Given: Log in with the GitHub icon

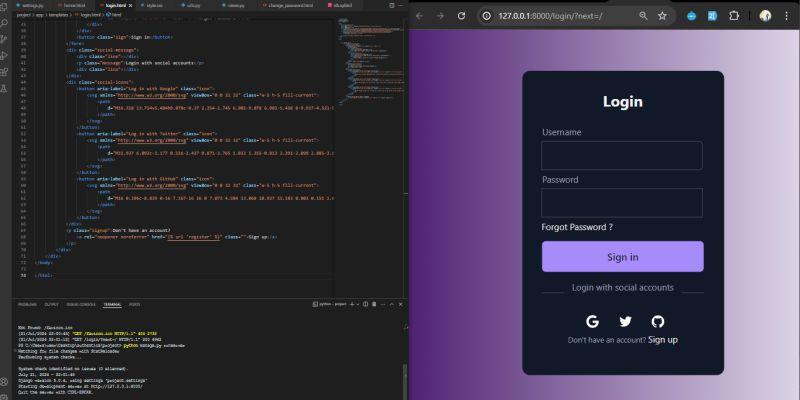Looking at the screenshot, I should click(x=658, y=321).
